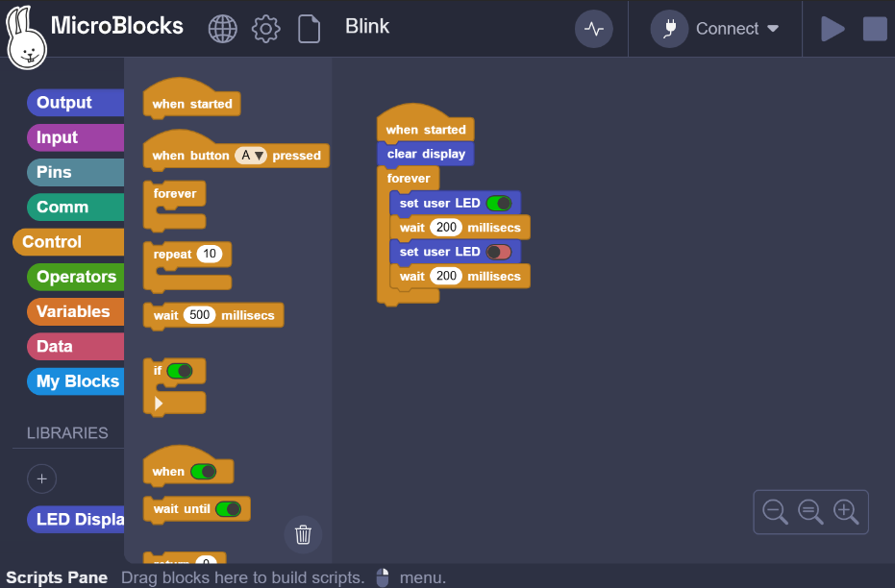Viewport: 895px width, 588px height.
Task: Stop all scripts with the stop button
Action: point(875,29)
